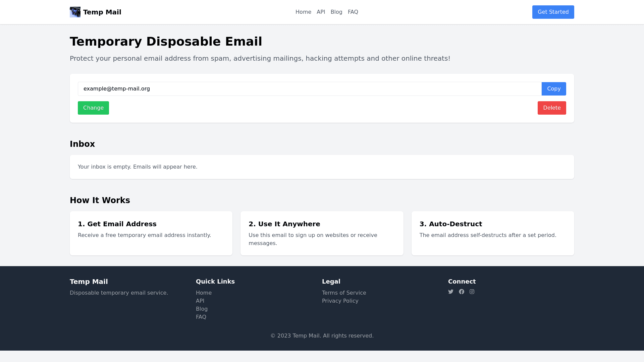Open the Home link in top navigation
The height and width of the screenshot is (362, 644).
303,12
